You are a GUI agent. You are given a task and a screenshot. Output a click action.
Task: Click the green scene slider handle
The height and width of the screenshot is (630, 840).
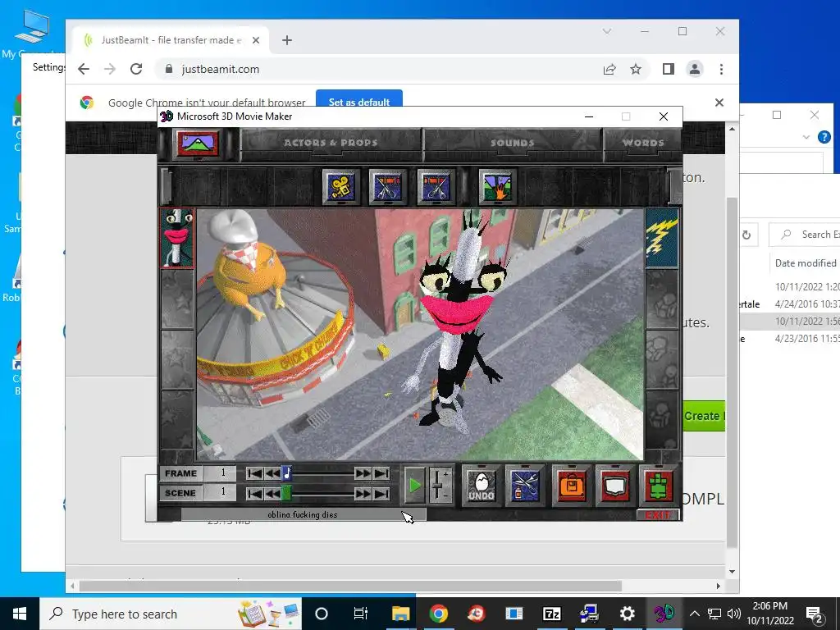pos(286,493)
